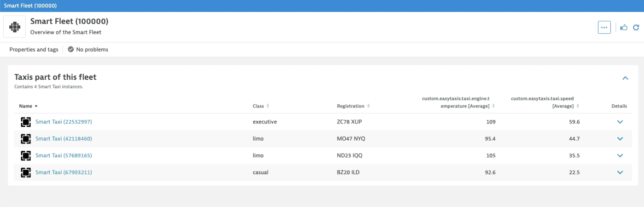Click the icon beside Smart Taxi (42118460)

click(26, 138)
